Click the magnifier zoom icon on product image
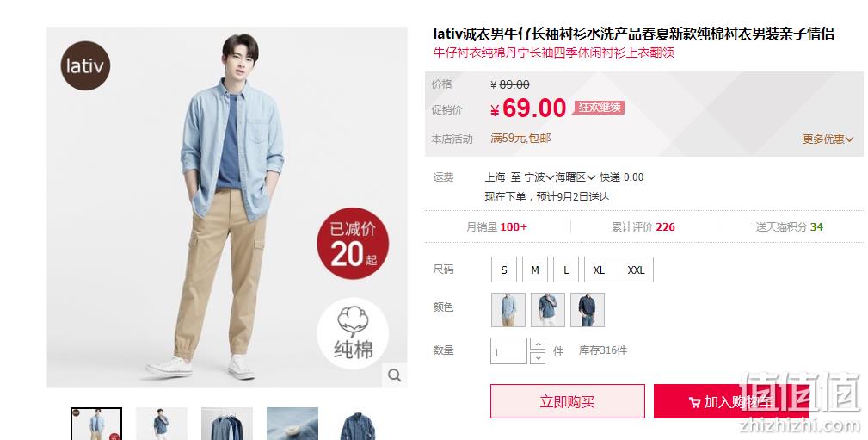 [x=395, y=375]
